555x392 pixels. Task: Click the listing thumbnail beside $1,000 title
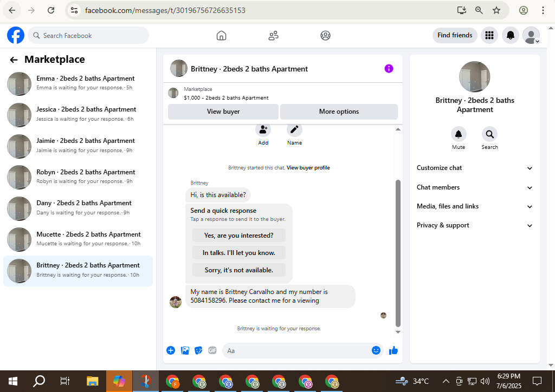coord(173,93)
